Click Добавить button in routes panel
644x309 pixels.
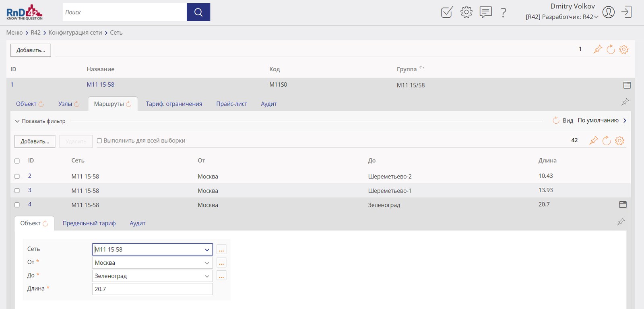click(35, 141)
